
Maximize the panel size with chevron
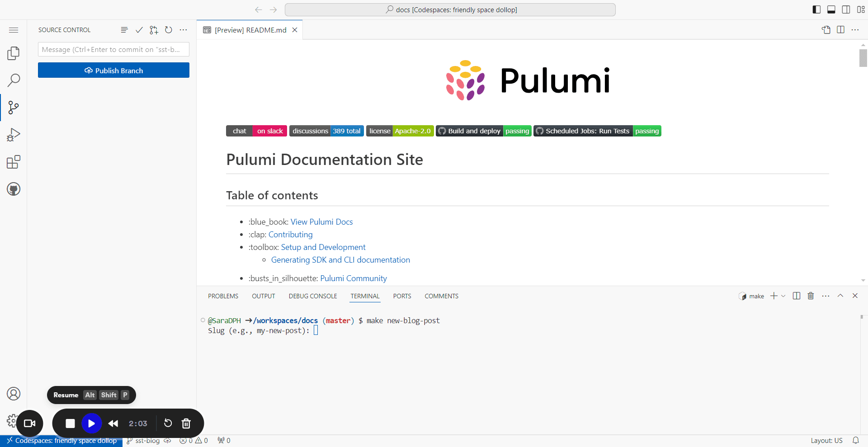point(840,296)
